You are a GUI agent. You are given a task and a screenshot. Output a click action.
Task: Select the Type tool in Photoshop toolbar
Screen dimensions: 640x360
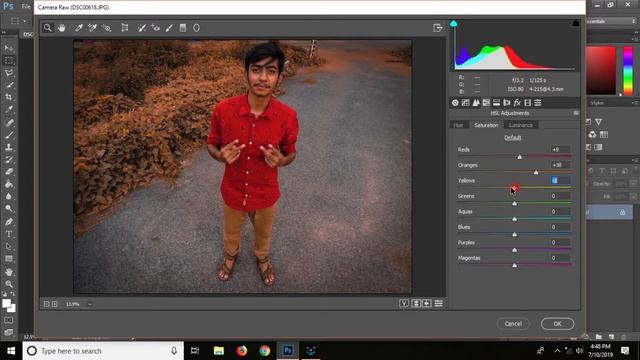click(x=9, y=234)
